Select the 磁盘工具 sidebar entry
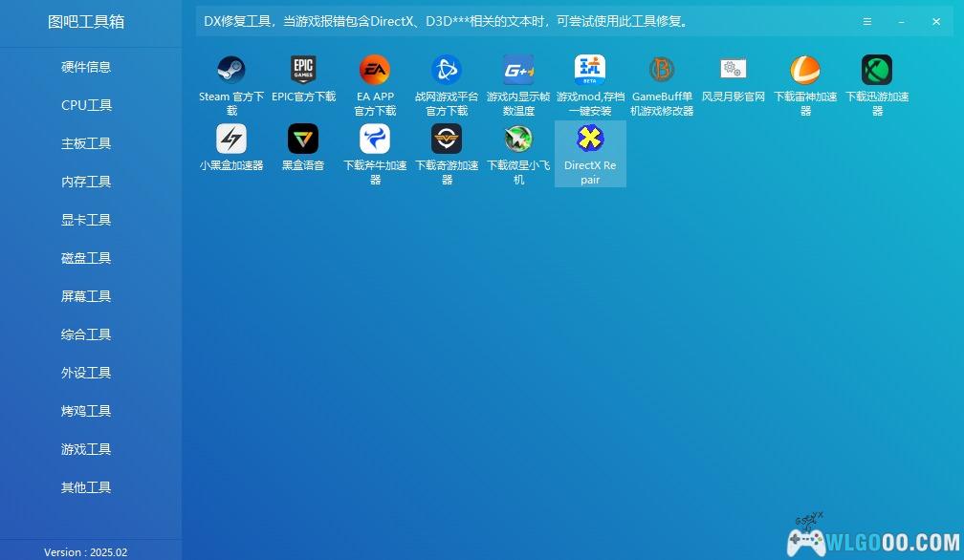The image size is (964, 560). (86, 258)
